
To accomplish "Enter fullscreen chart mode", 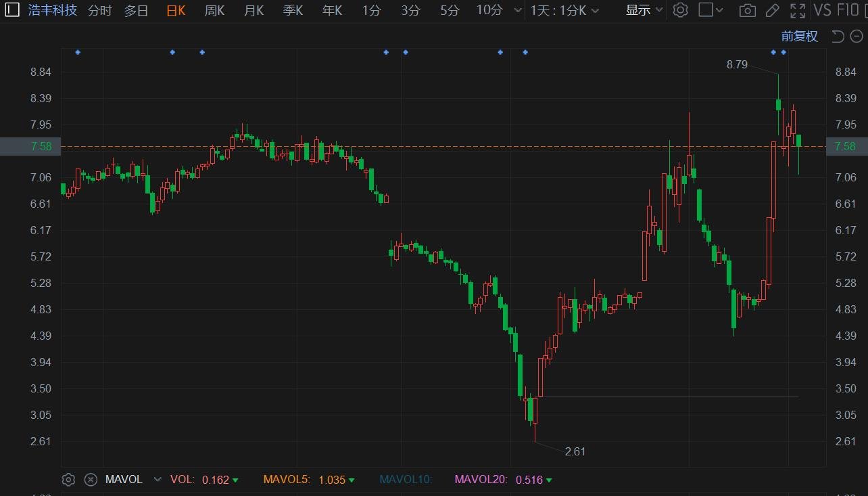I will [798, 10].
